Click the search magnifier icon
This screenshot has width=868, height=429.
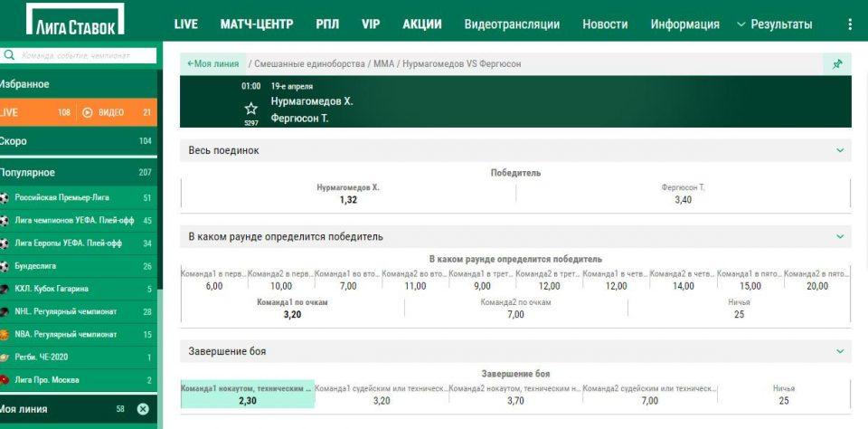tap(10, 55)
